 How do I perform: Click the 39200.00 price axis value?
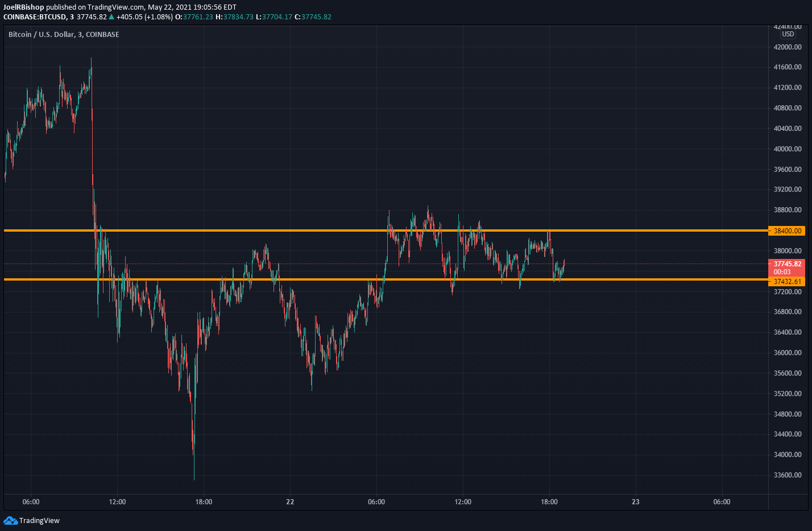coord(788,190)
